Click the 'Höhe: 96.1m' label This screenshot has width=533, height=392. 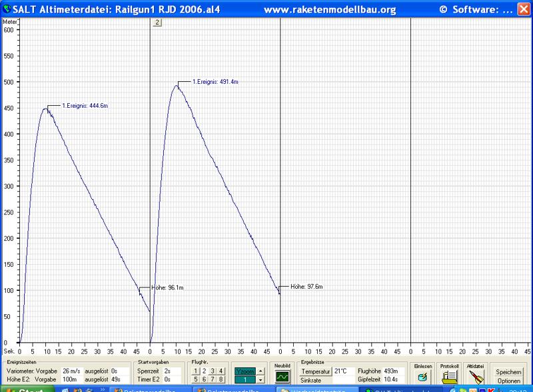point(167,288)
